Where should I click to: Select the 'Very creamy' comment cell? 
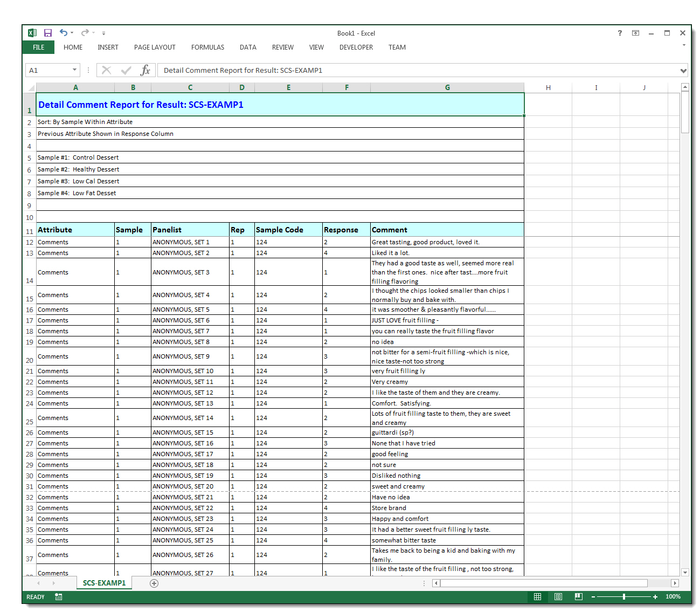(x=447, y=382)
